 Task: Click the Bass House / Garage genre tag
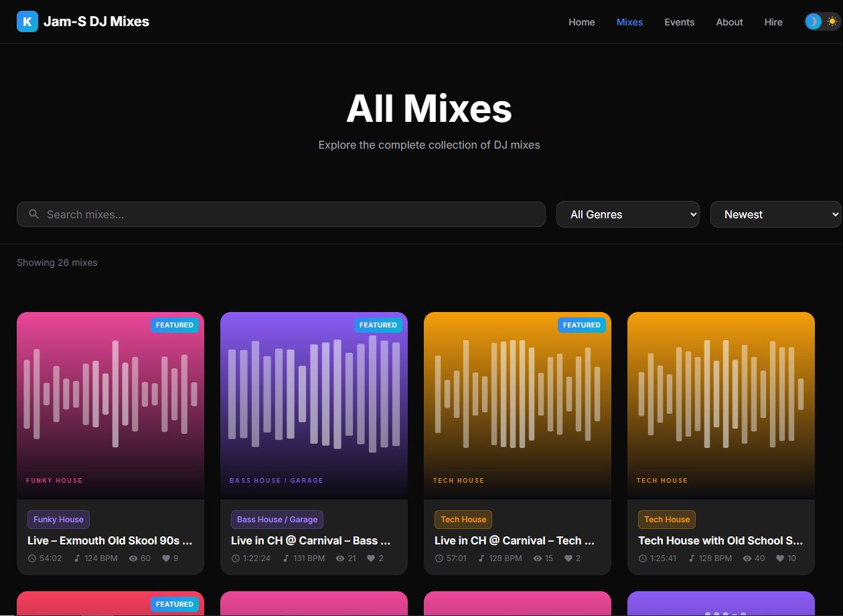point(277,520)
